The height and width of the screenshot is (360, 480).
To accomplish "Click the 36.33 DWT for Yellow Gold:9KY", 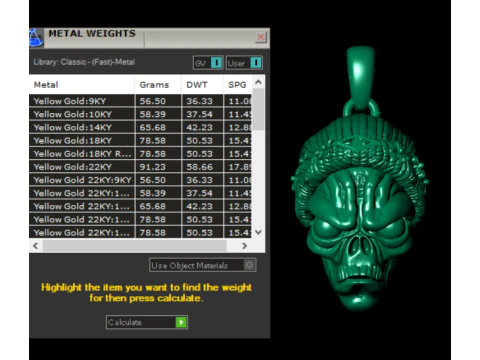I will click(199, 101).
